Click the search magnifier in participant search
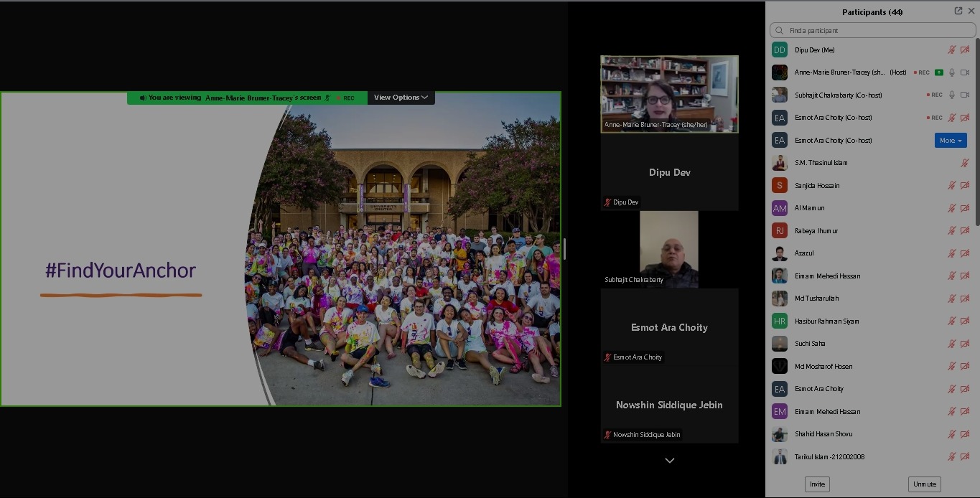 pyautogui.click(x=780, y=31)
